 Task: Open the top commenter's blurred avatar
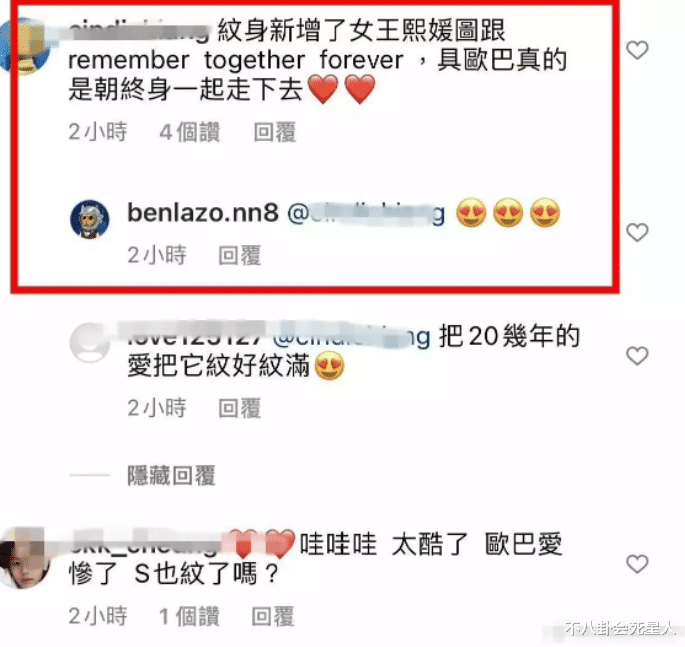24,45
